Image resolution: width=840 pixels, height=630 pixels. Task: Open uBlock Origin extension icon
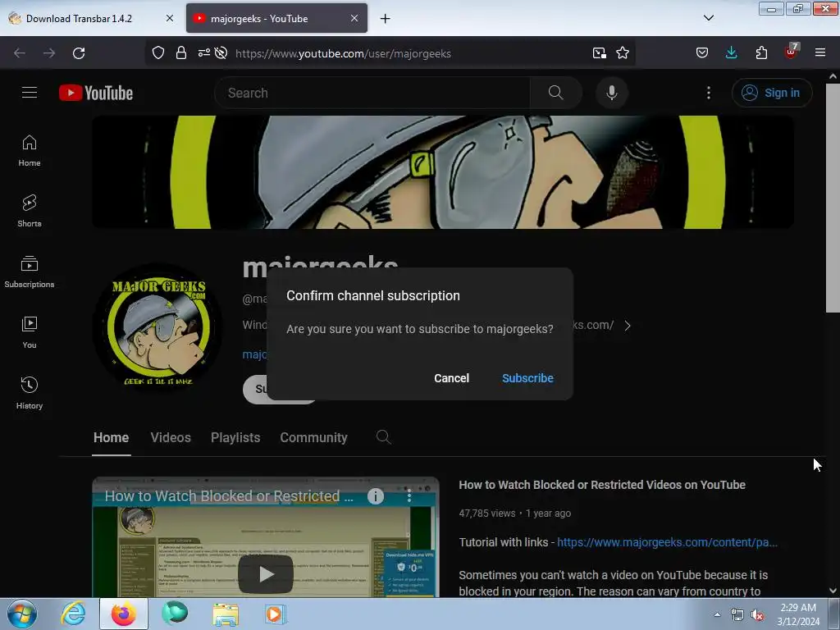pyautogui.click(x=791, y=52)
